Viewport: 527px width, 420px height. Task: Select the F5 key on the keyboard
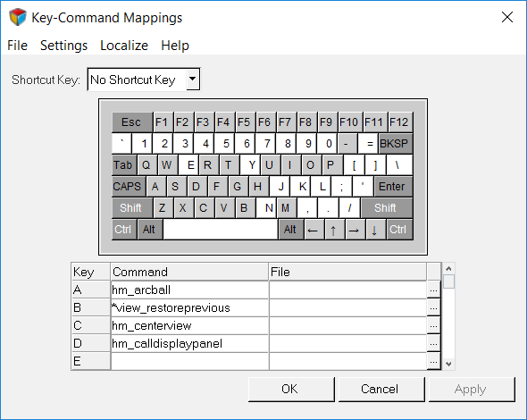click(245, 122)
